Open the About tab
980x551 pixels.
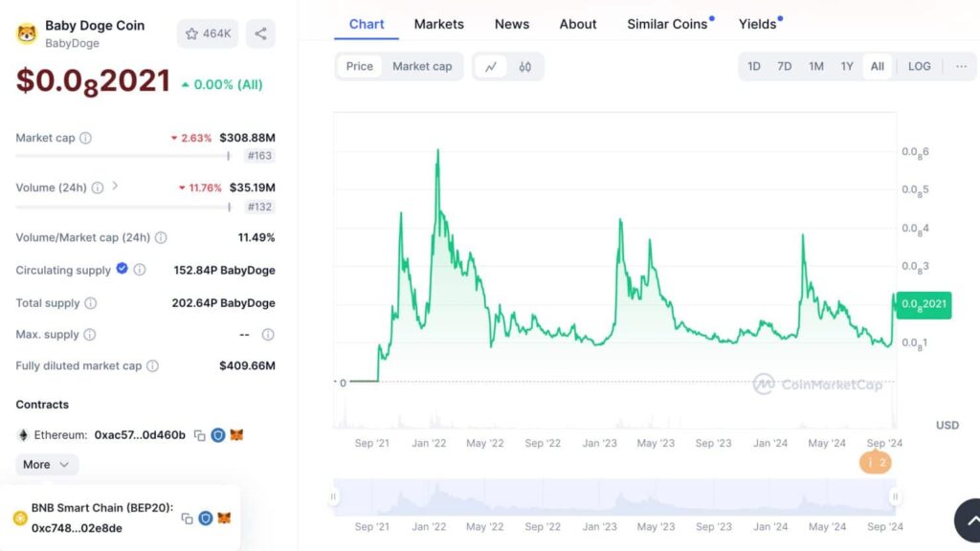tap(577, 24)
